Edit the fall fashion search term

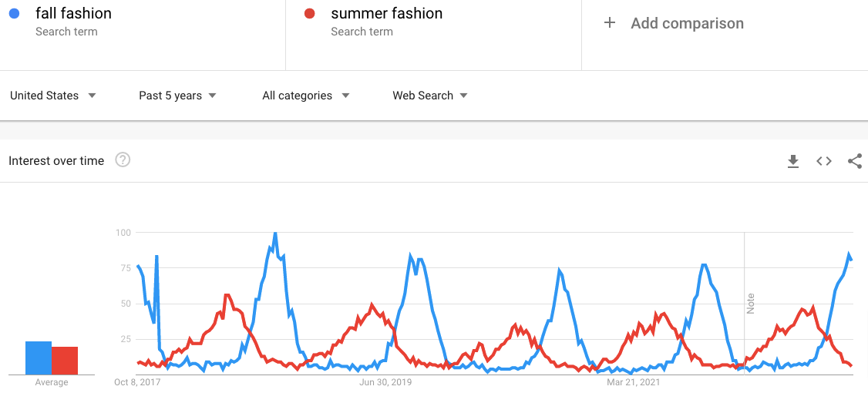click(x=74, y=13)
